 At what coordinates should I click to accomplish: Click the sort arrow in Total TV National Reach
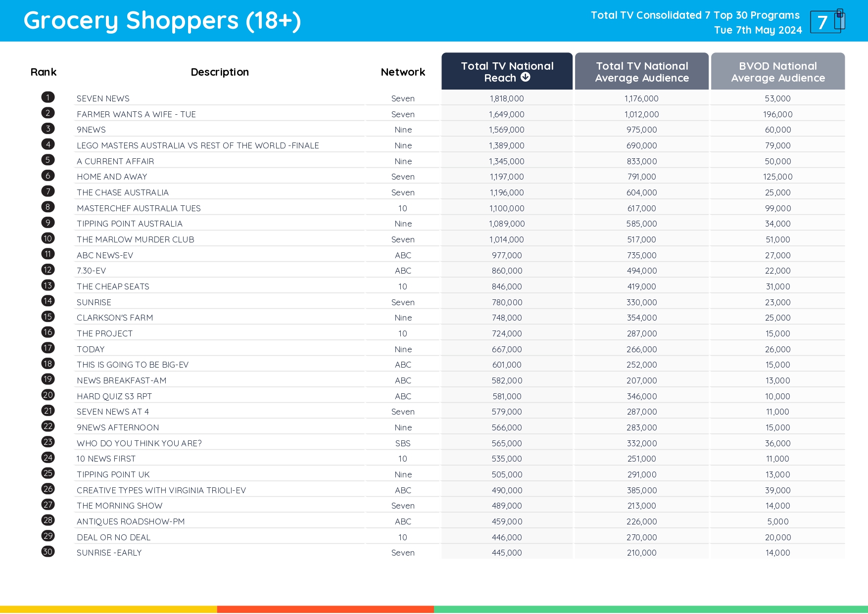(526, 77)
